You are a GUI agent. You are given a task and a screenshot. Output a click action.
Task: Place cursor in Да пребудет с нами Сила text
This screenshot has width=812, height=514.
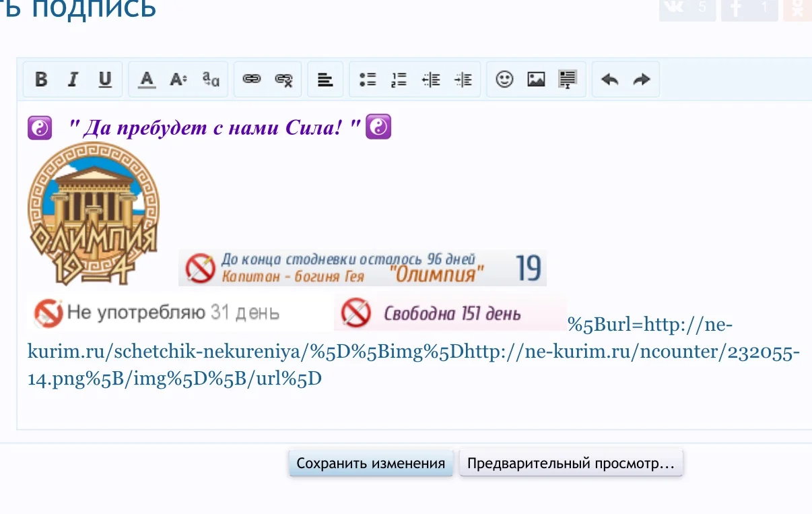point(215,127)
